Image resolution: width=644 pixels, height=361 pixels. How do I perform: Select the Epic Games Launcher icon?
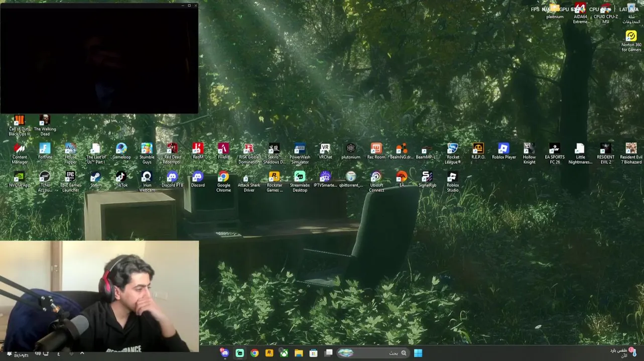(x=70, y=182)
